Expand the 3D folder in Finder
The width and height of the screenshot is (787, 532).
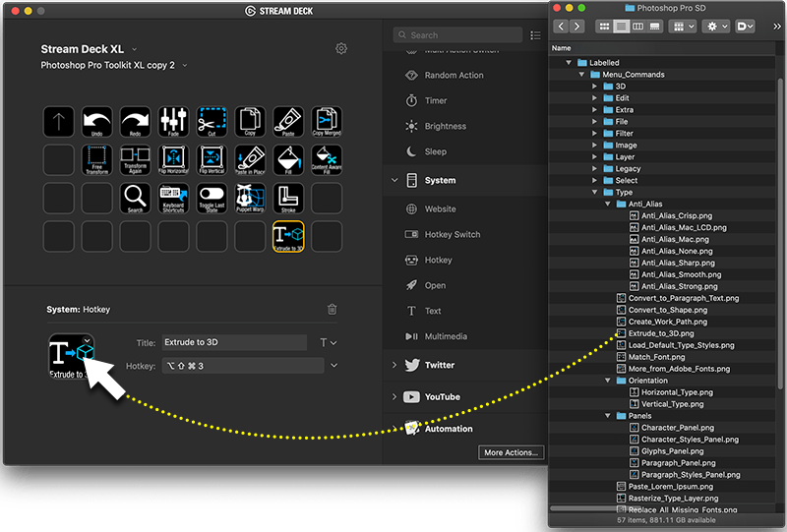coord(594,87)
